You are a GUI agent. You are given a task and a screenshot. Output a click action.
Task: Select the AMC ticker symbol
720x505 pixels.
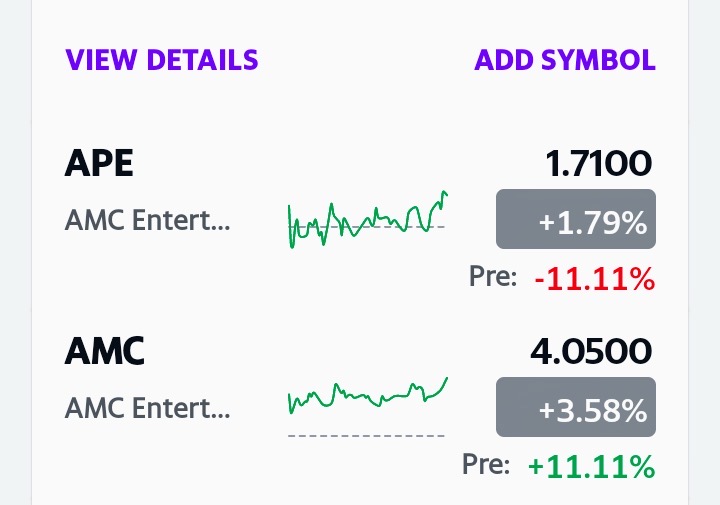point(104,351)
